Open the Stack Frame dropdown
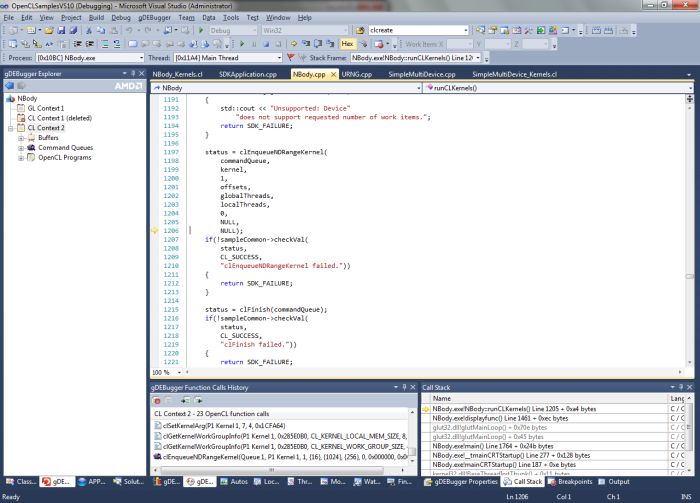Viewport: 700px width, 503px height. 478,58
